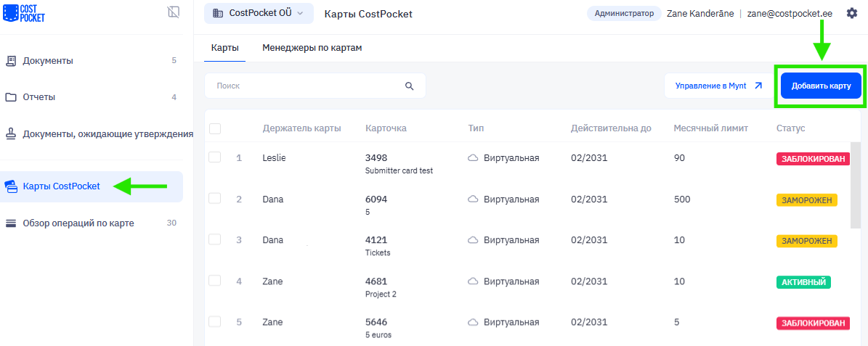The width and height of the screenshot is (868, 346).
Task: Check the box for row 1 Leslie
Action: point(215,157)
